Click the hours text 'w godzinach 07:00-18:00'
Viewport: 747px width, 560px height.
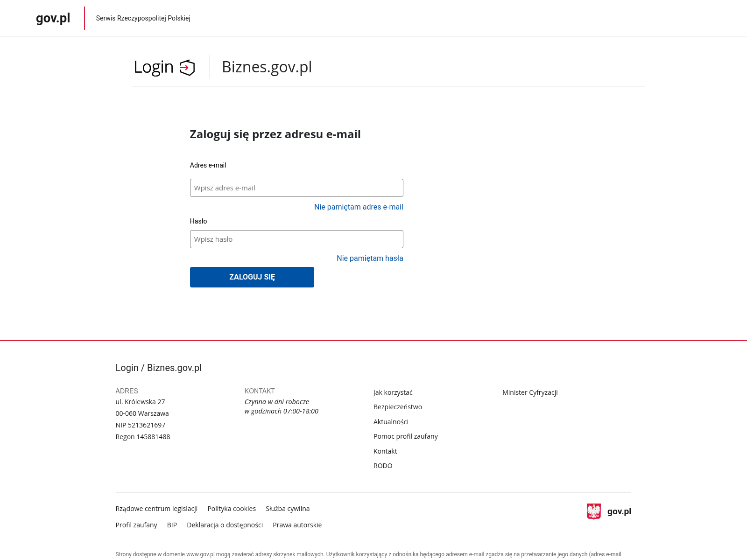tap(282, 411)
